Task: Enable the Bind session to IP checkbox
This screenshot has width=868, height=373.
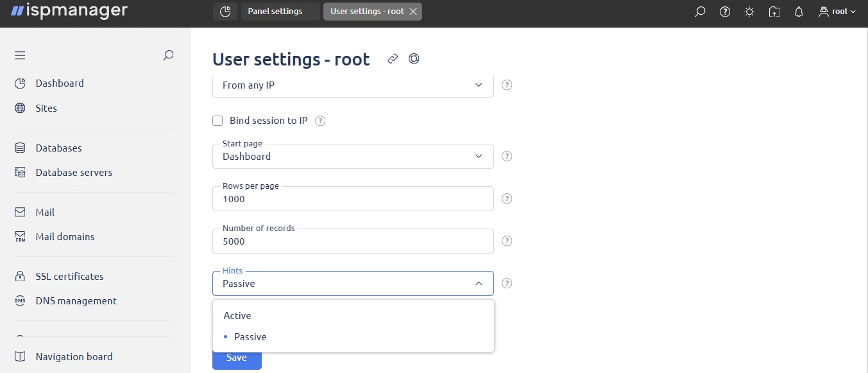Action: tap(217, 120)
